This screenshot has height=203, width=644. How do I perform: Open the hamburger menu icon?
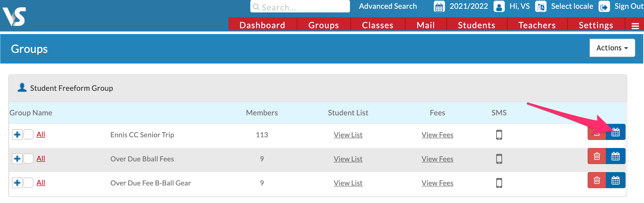635,26
